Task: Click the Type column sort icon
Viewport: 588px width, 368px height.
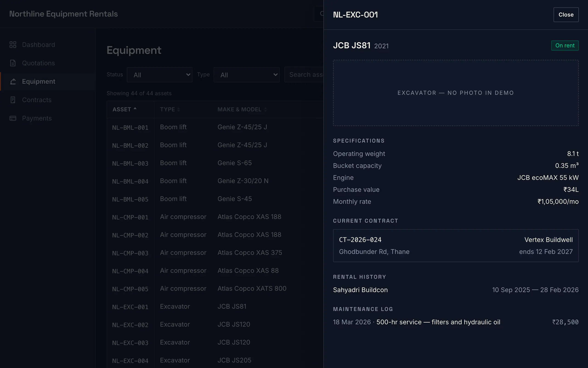Action: coord(179,109)
